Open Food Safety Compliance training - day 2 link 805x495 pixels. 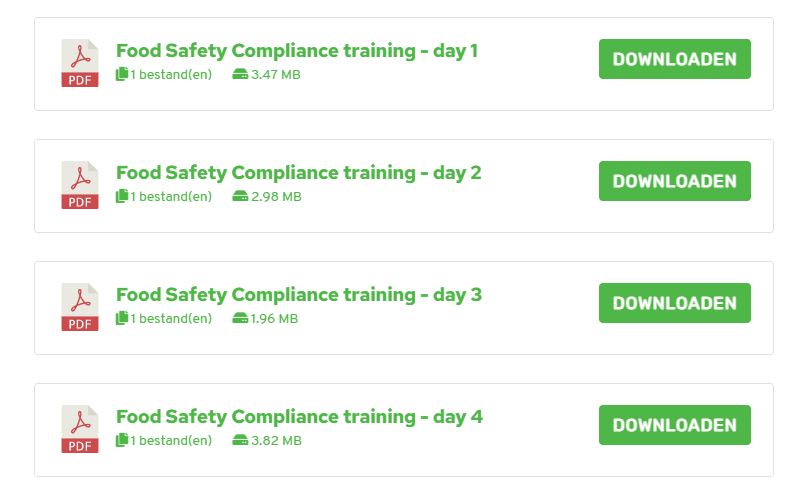[298, 173]
